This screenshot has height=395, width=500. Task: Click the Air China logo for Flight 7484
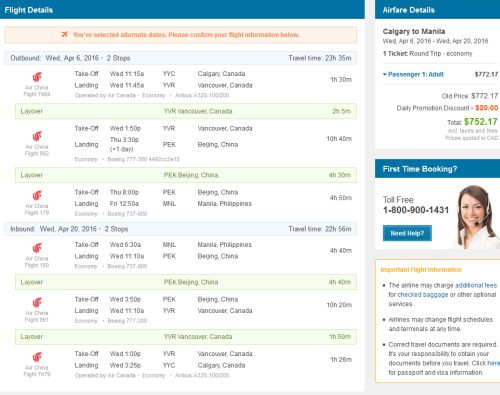pos(37,77)
